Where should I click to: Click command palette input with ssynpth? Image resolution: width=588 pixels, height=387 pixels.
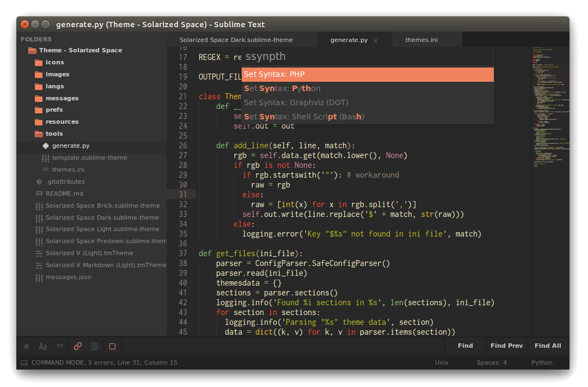[x=367, y=57]
